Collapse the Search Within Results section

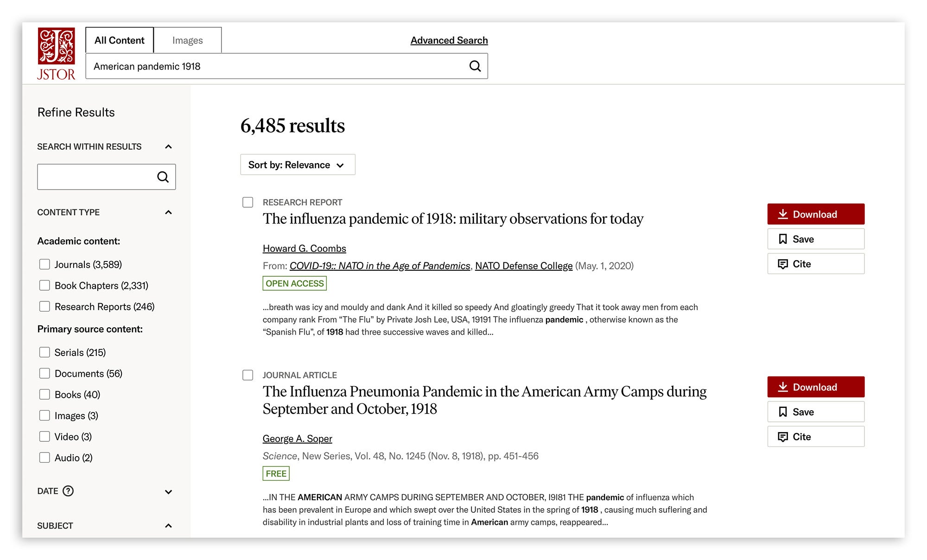(169, 146)
